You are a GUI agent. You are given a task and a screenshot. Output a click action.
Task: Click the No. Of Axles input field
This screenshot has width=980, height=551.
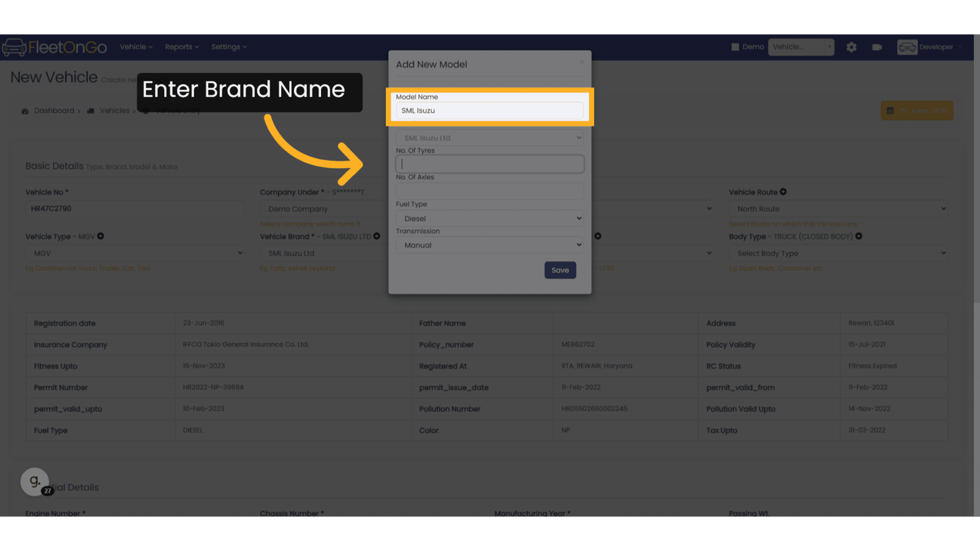(490, 191)
